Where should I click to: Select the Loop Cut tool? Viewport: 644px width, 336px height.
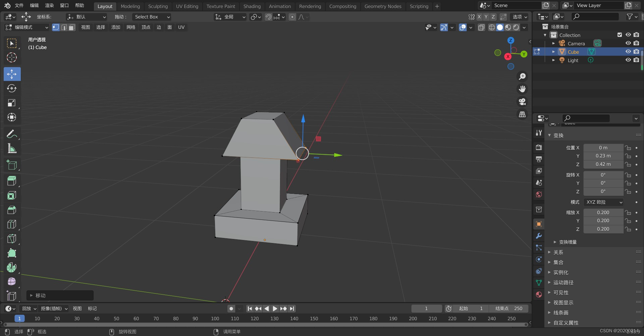point(12,224)
